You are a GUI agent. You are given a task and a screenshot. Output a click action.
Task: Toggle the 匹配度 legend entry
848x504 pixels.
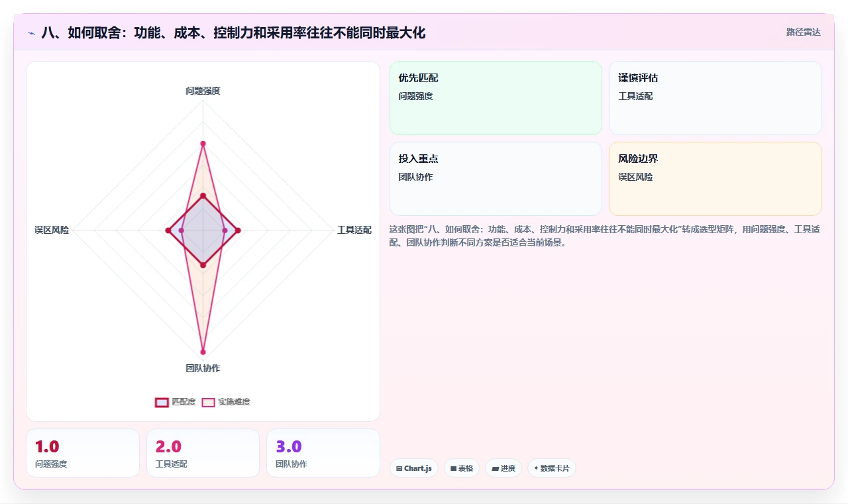176,402
